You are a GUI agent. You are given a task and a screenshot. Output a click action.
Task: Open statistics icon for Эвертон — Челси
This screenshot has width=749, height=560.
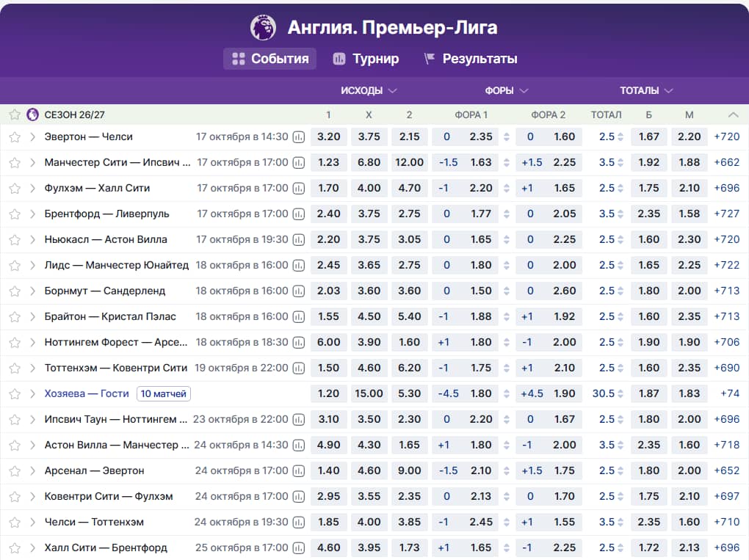(x=299, y=137)
